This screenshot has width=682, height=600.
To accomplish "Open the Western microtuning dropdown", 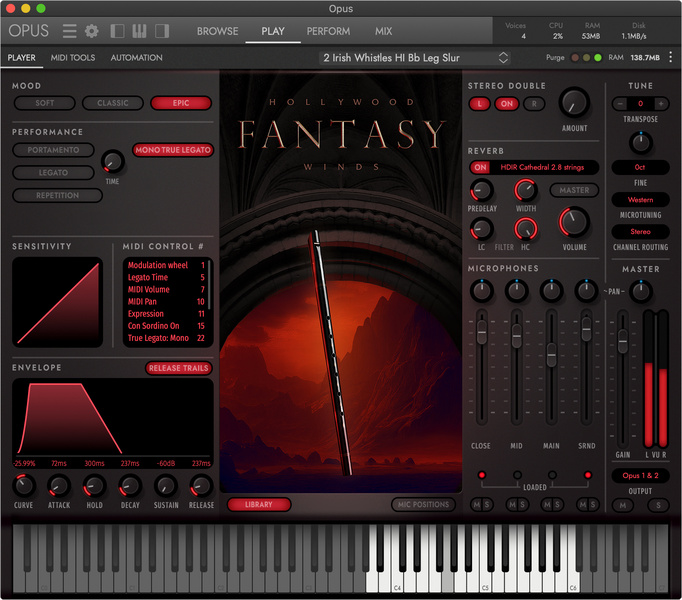I will 640,200.
